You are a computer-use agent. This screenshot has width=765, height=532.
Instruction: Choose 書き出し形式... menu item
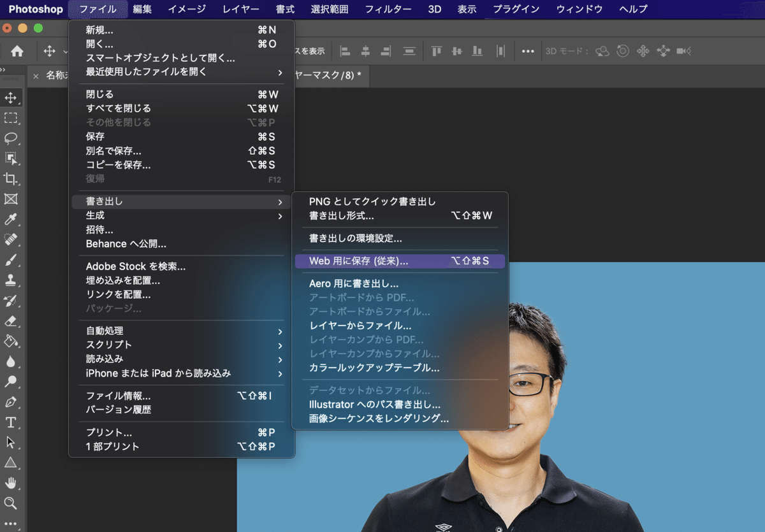point(399,216)
